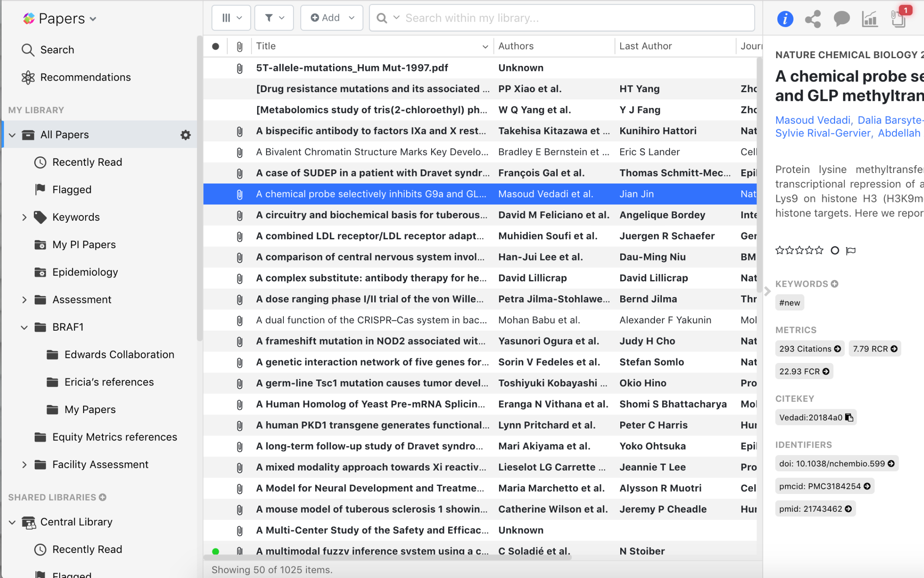
Task: Open author link Masoud Vedadi
Action: [x=813, y=120]
